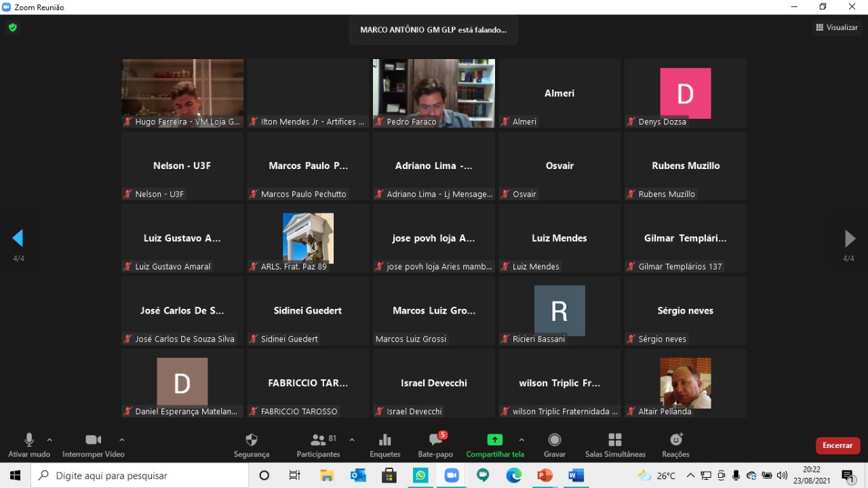Open the Reações emoji menu
Screen dimensions: 868x488
[x=675, y=445]
